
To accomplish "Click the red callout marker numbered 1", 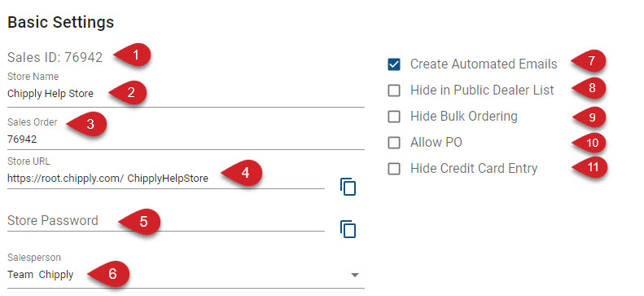I will click(x=133, y=55).
